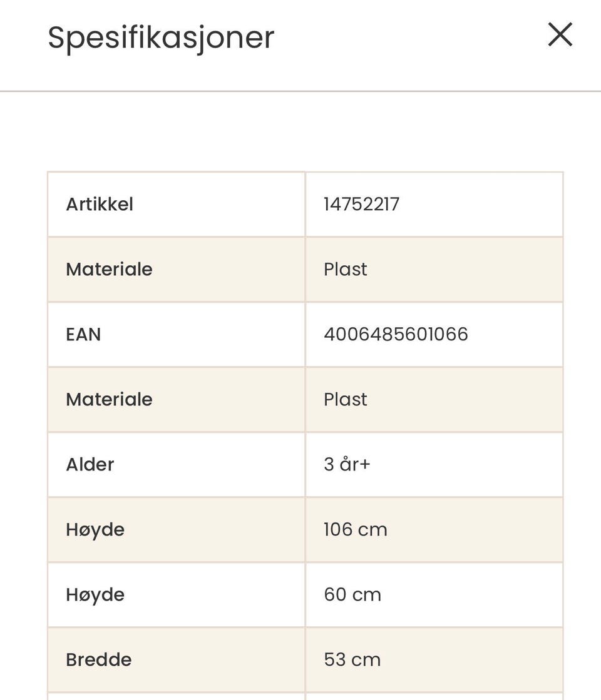Close the Spesifikasjoner panel
The height and width of the screenshot is (700, 601).
560,35
